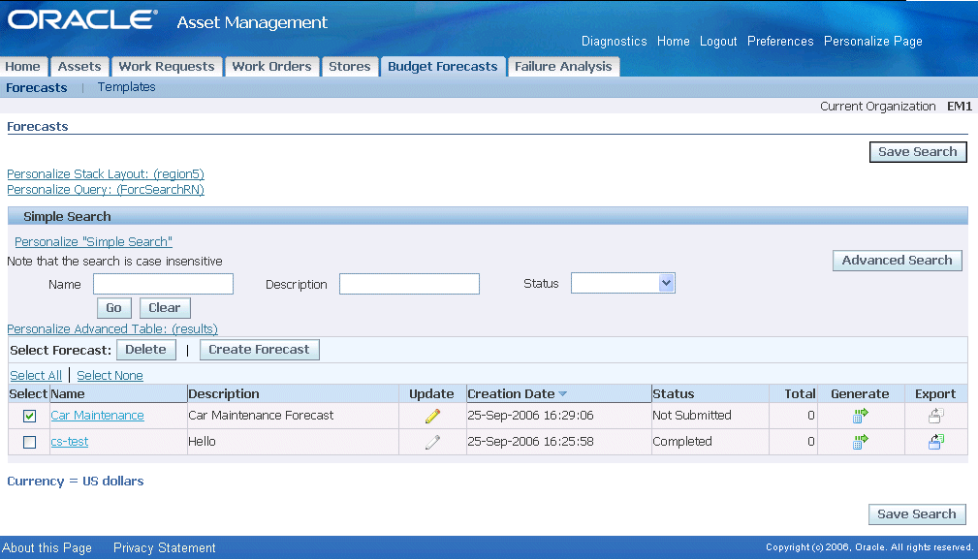
Task: Click Personalize Query: (ForcSearchRN) link
Action: [106, 190]
